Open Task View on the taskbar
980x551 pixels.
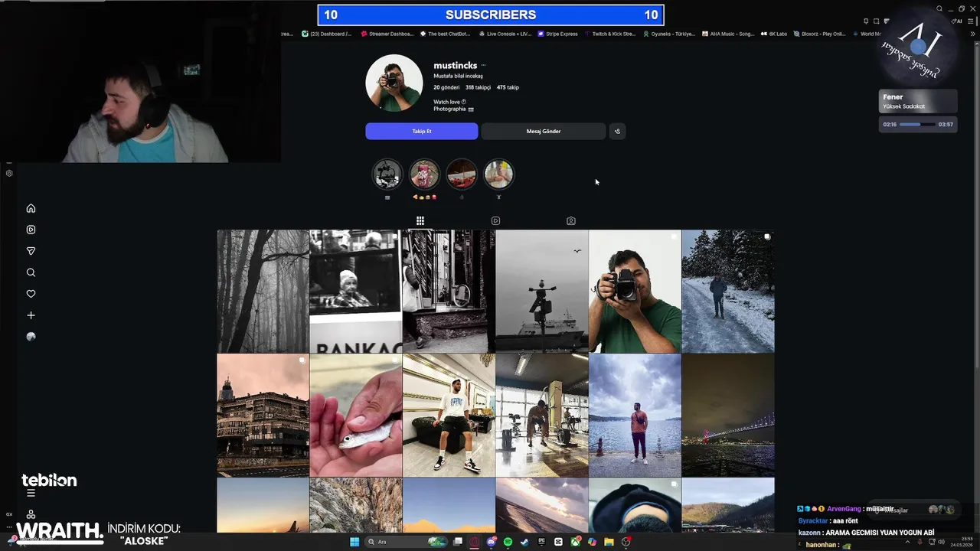[458, 542]
